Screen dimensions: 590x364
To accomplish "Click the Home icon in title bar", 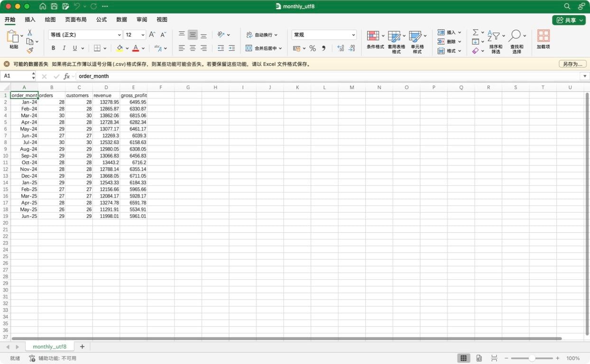I will coord(43,6).
